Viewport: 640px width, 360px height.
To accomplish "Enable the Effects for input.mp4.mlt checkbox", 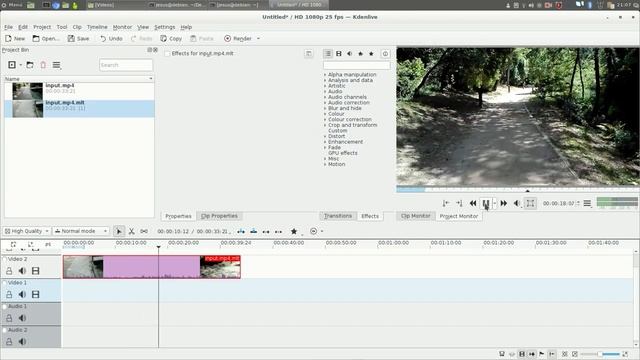I will click(x=167, y=54).
